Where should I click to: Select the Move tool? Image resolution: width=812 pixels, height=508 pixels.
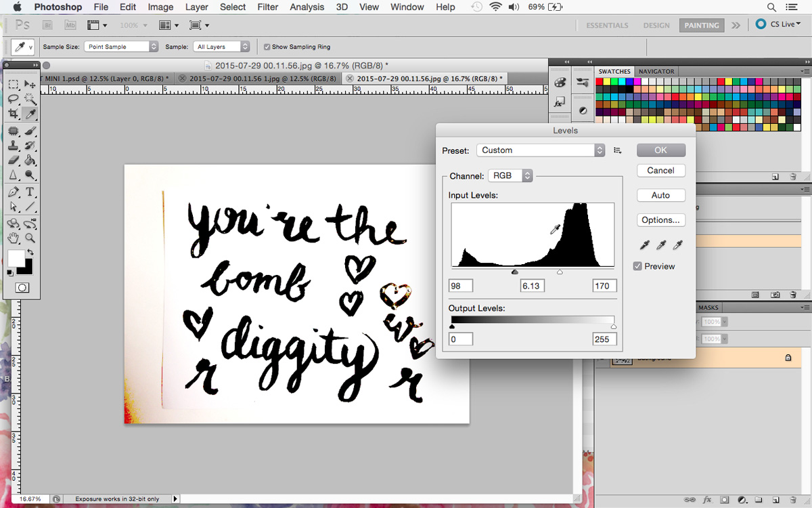pos(30,84)
